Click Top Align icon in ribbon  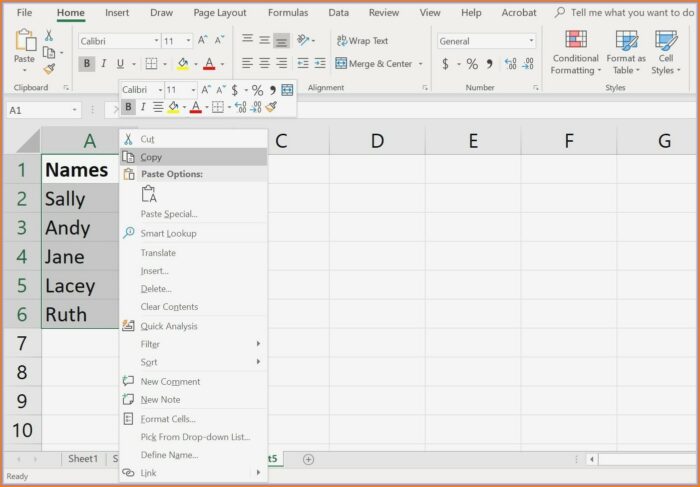[247, 40]
